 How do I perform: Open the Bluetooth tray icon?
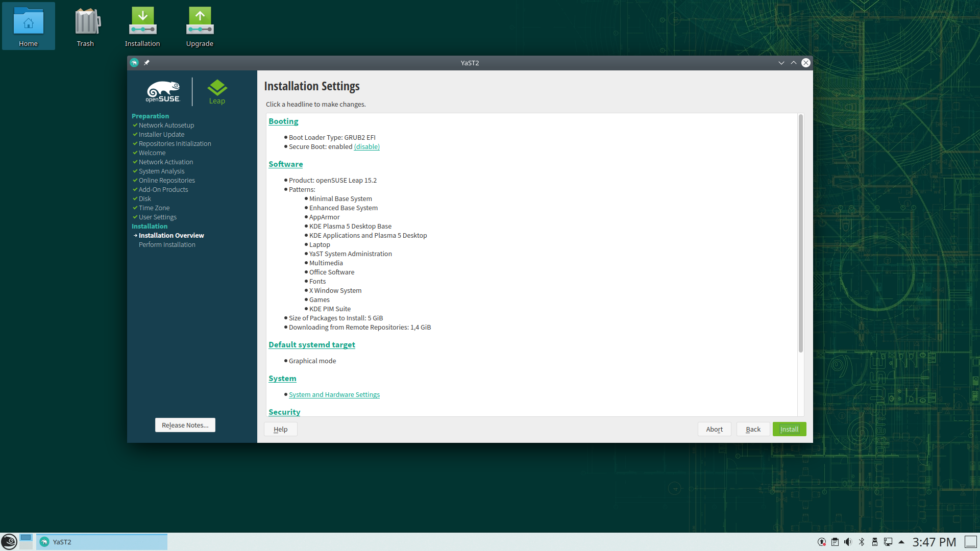[862, 542]
